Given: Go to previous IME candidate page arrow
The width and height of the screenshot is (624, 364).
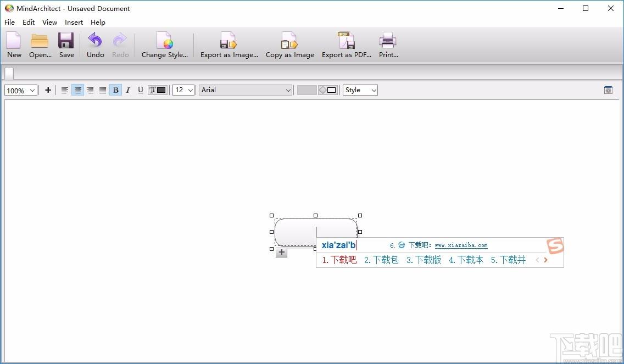Looking at the screenshot, I should [537, 260].
